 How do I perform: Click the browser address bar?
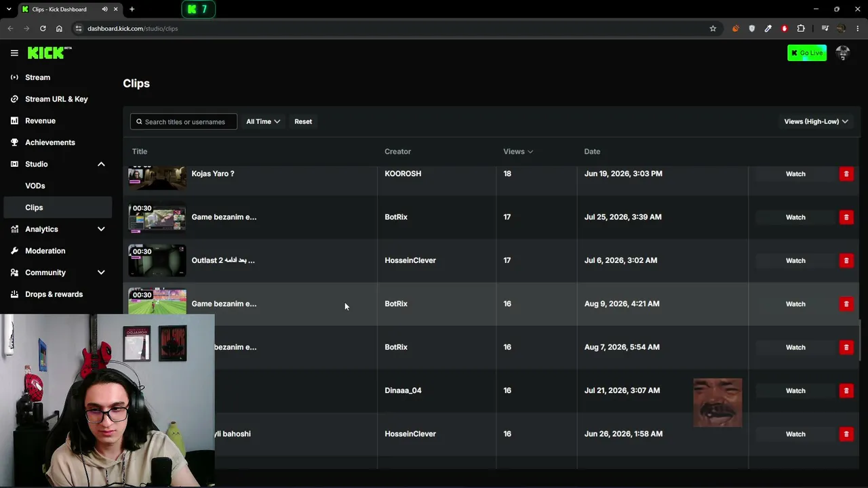click(393, 28)
